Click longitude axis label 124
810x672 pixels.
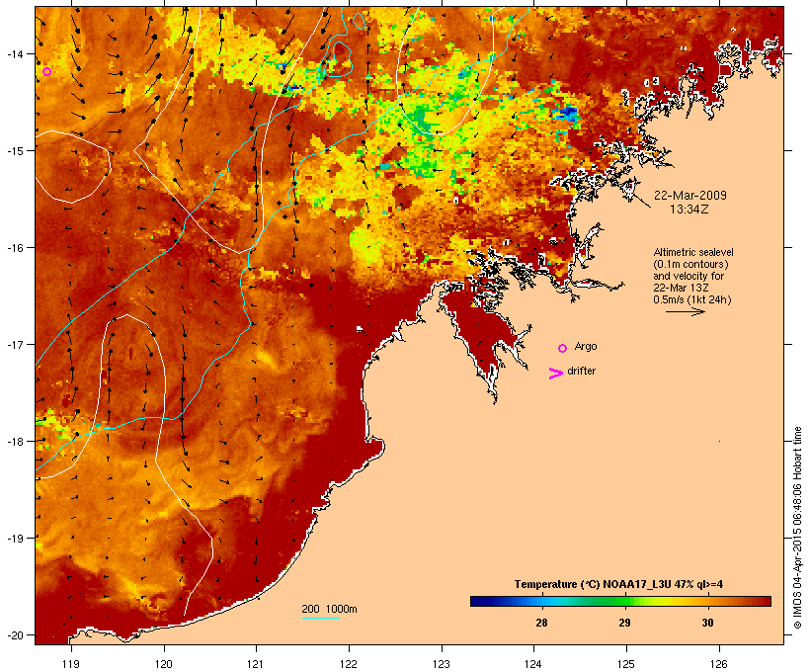[533, 664]
